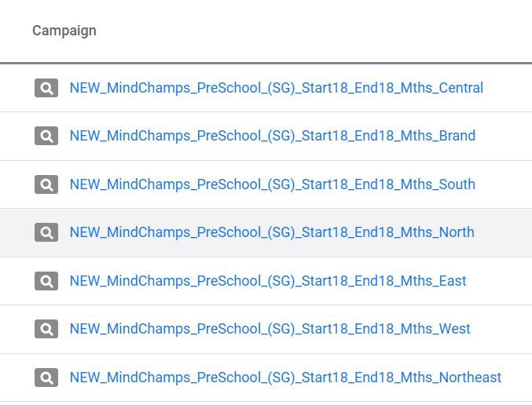Open the Mths_West campaign link
532x405 pixels.
pos(270,329)
